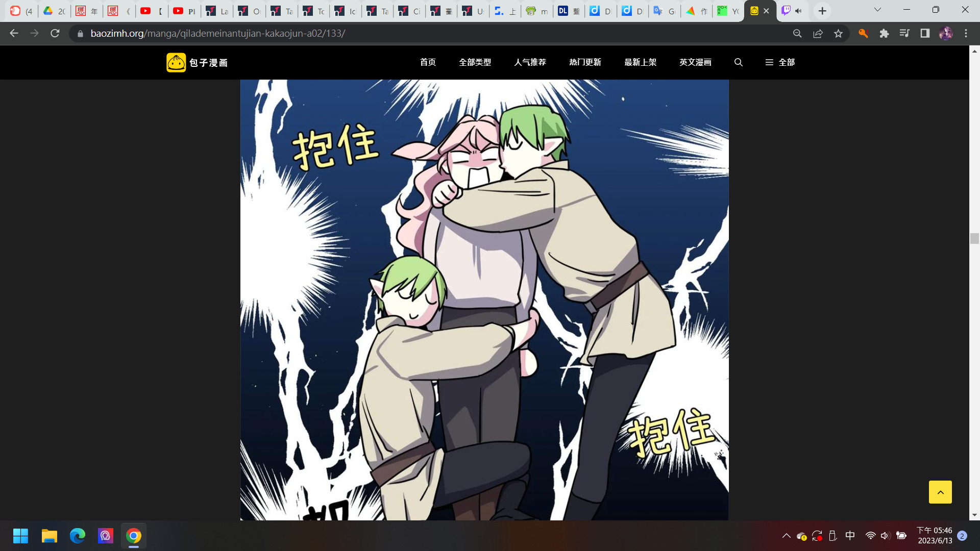Click the scrollbar down arrow
This screenshot has height=551, width=980.
point(974,515)
